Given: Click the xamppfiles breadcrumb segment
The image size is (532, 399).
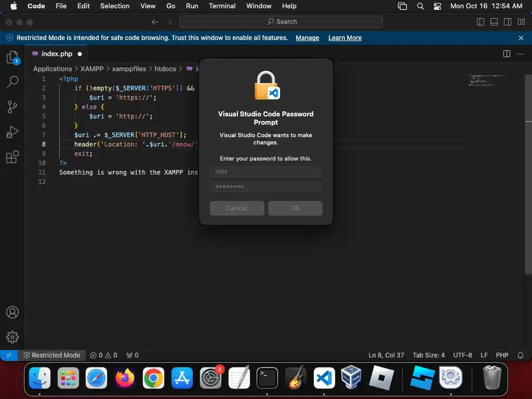Looking at the screenshot, I should [129, 69].
